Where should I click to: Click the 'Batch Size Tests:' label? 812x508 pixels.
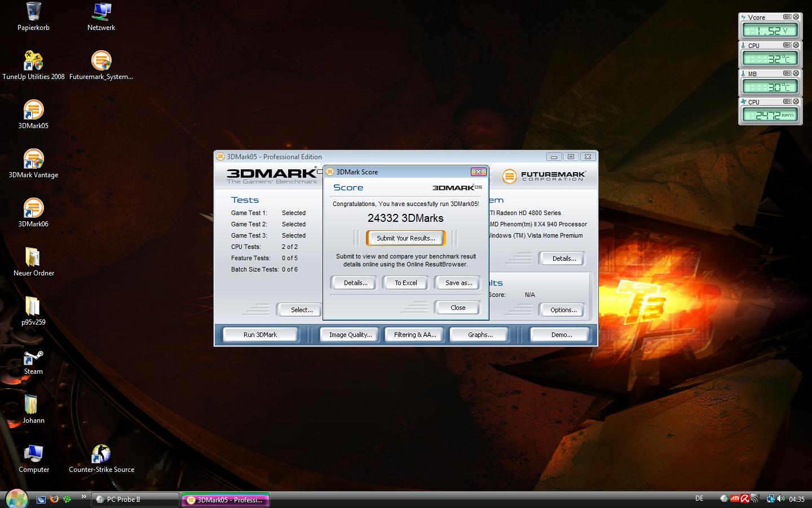(x=255, y=269)
